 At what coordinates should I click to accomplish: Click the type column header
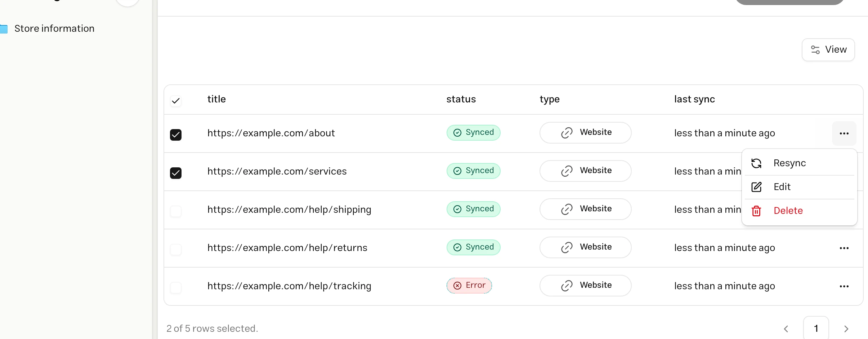550,99
